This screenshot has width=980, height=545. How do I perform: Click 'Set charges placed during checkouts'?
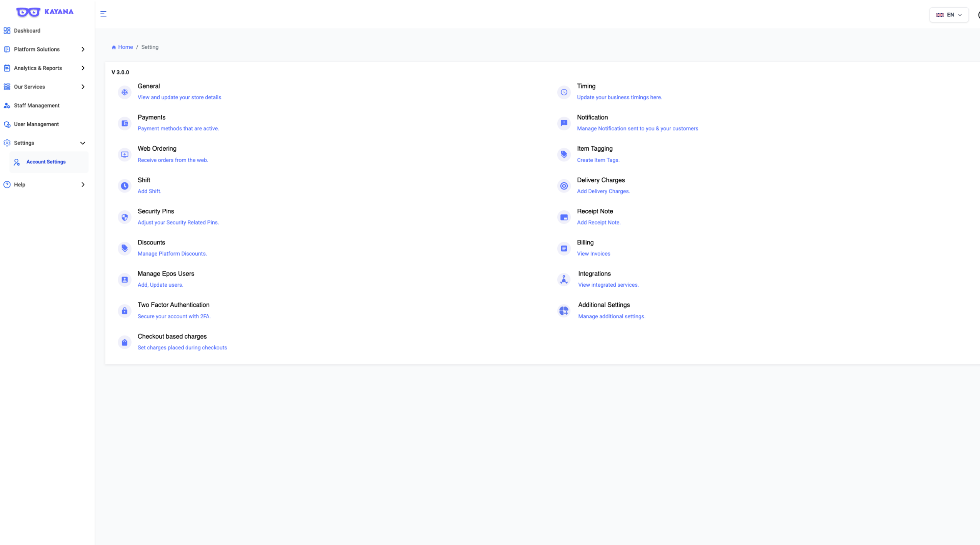coord(182,347)
